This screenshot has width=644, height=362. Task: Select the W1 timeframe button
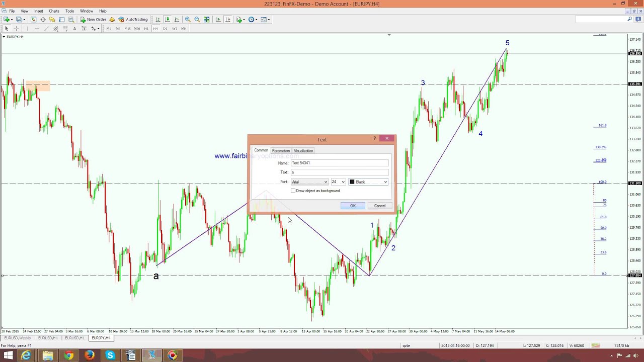(175, 29)
